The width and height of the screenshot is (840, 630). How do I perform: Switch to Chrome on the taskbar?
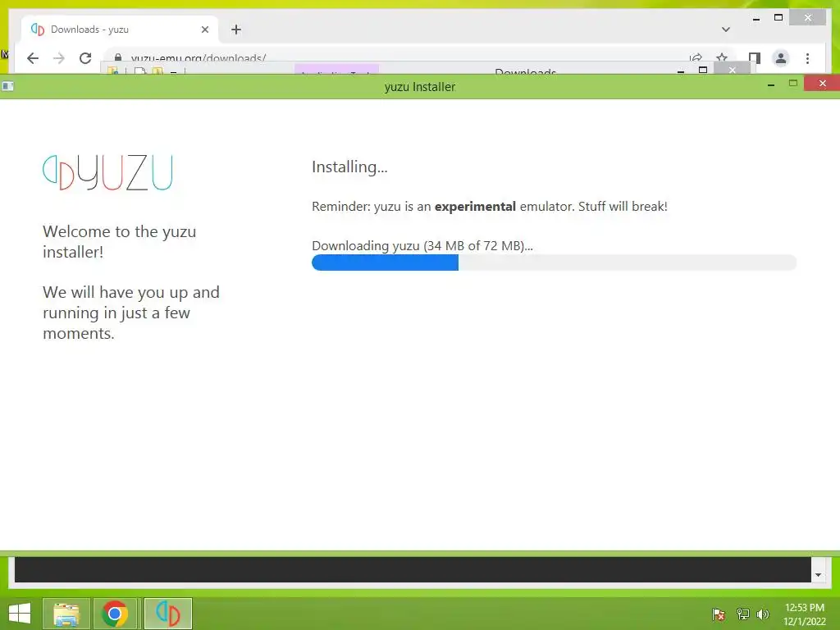coord(115,614)
